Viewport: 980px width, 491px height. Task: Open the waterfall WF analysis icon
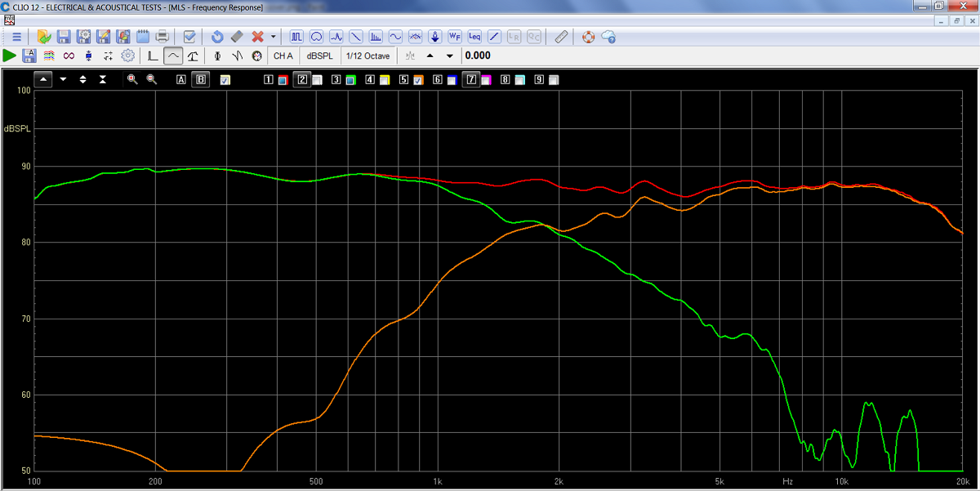click(455, 37)
